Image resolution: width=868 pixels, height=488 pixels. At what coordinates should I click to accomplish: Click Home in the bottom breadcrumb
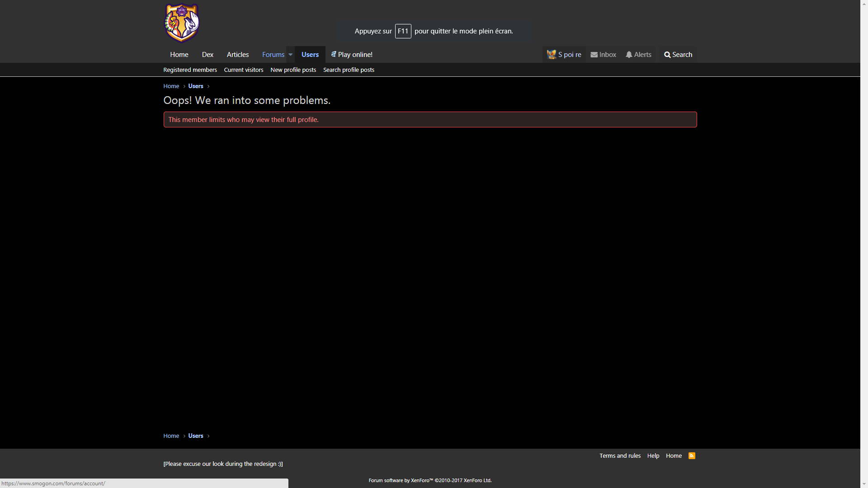click(171, 436)
